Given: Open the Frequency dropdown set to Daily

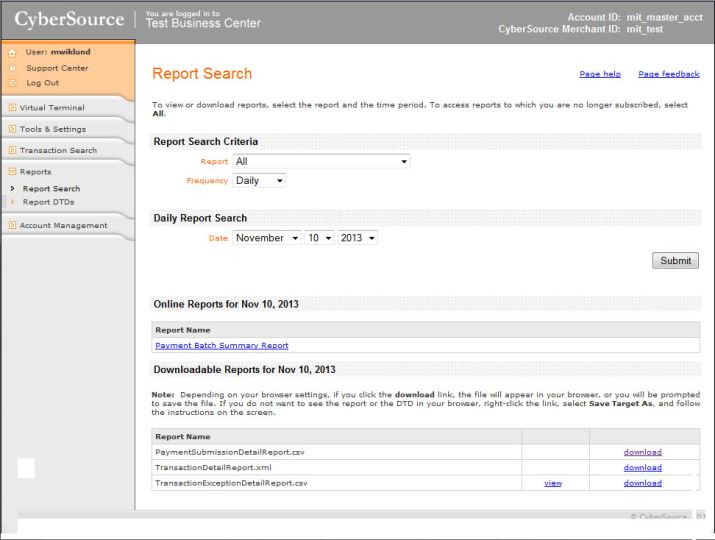Looking at the screenshot, I should 260,181.
